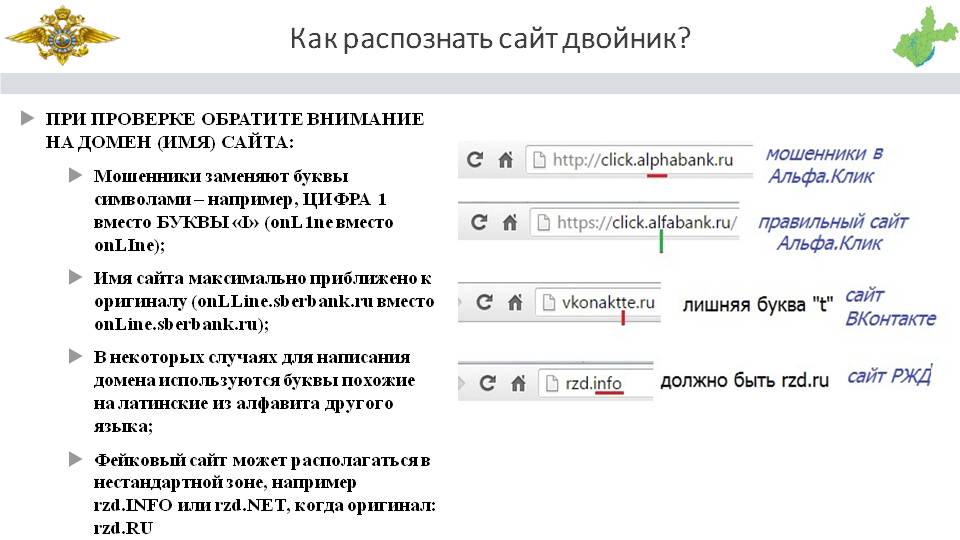Click the rzd.info address field
Viewport: 960px width, 540px height.
click(596, 383)
